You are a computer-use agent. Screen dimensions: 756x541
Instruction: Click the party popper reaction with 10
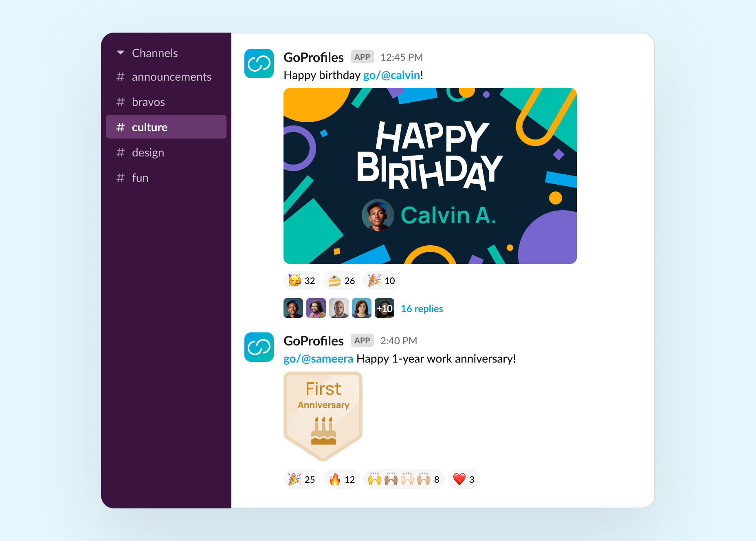point(382,280)
